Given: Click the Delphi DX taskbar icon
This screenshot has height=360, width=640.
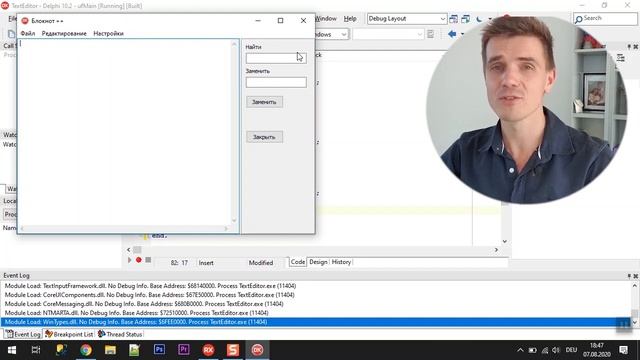Looking at the screenshot, I should pos(257,350).
